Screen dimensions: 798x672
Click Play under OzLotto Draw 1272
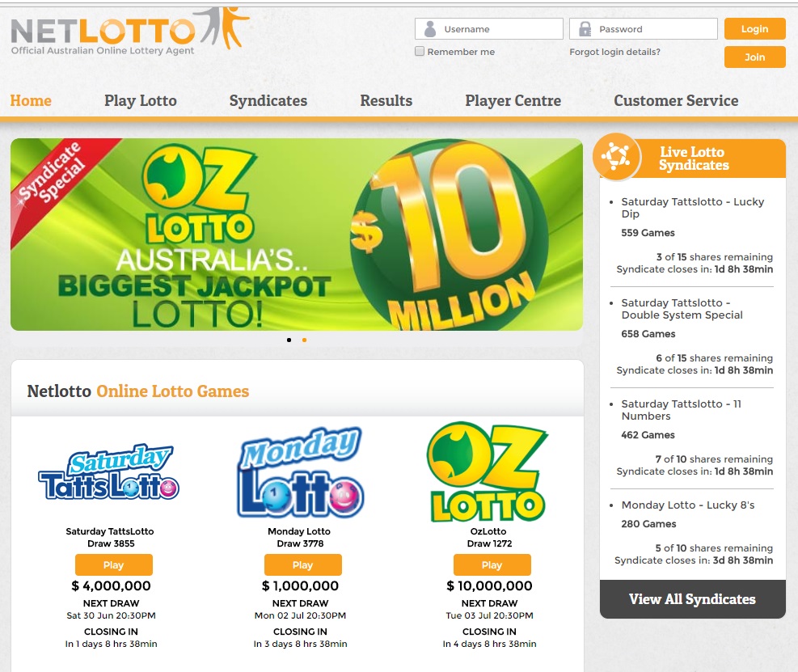click(492, 564)
